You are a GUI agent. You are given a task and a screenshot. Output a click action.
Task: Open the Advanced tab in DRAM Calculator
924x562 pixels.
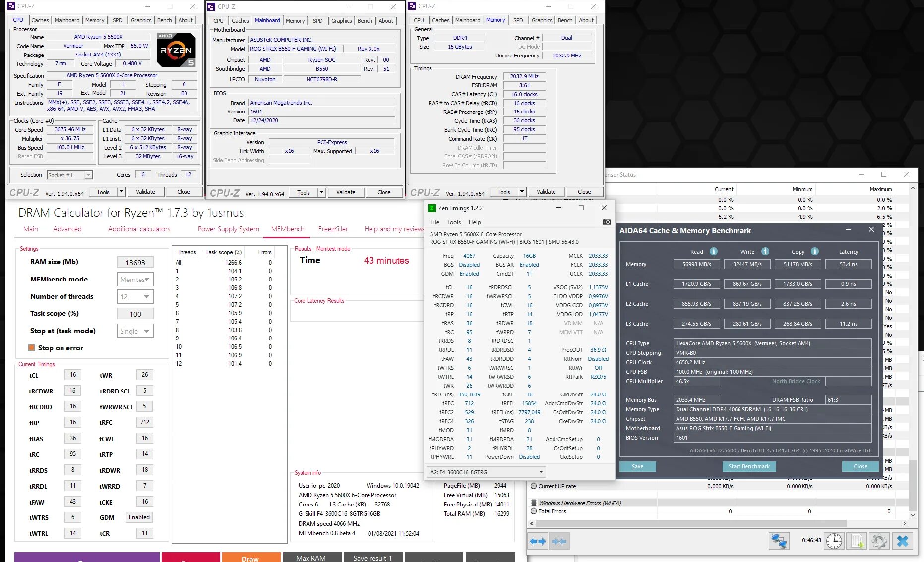(67, 229)
